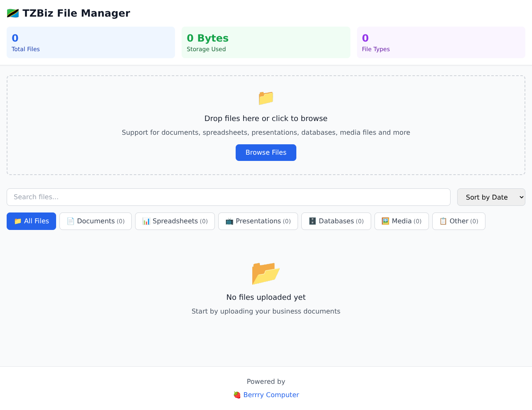Image resolution: width=532 pixels, height=410 pixels.
Task: Click the bar chart icon on Spreadsheets filter
Action: coord(146,221)
